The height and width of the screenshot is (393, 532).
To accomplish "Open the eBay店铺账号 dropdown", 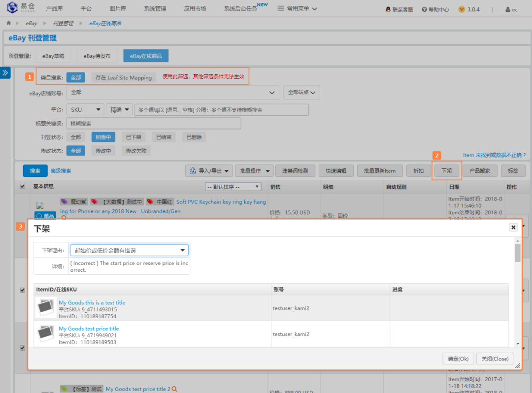I will tap(173, 92).
